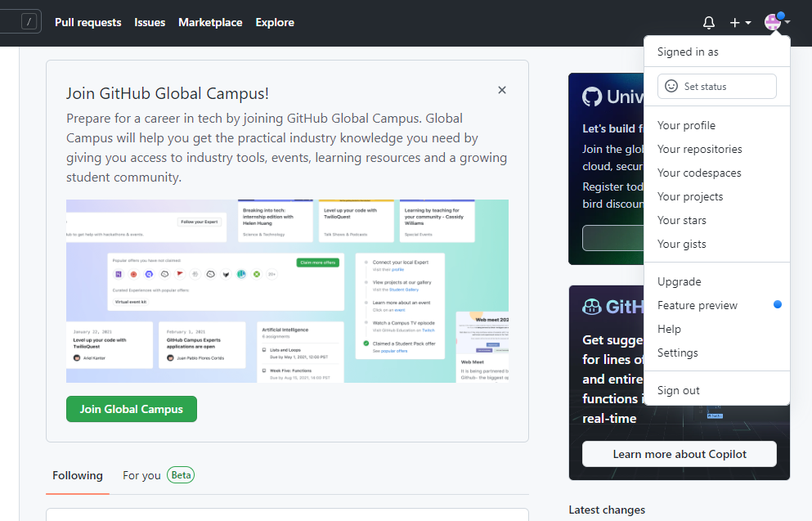812x521 pixels.
Task: Dismiss the Global Campus banner
Action: pos(502,90)
